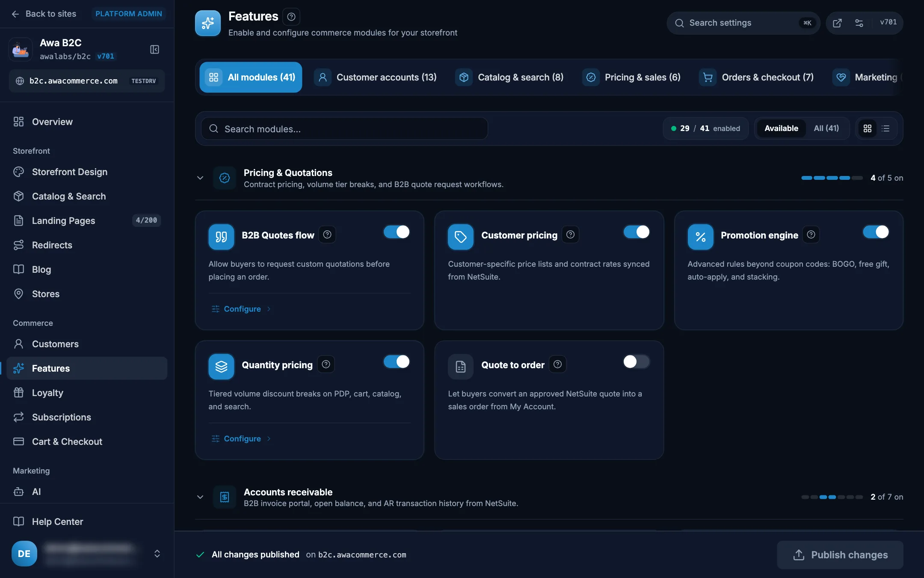Screen dimensions: 924x578
Task: Click the 4 of 5 on progress bar
Action: pyautogui.click(x=832, y=178)
